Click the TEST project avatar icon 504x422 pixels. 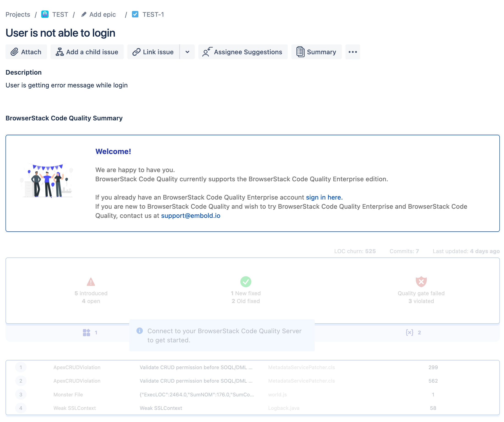[45, 14]
